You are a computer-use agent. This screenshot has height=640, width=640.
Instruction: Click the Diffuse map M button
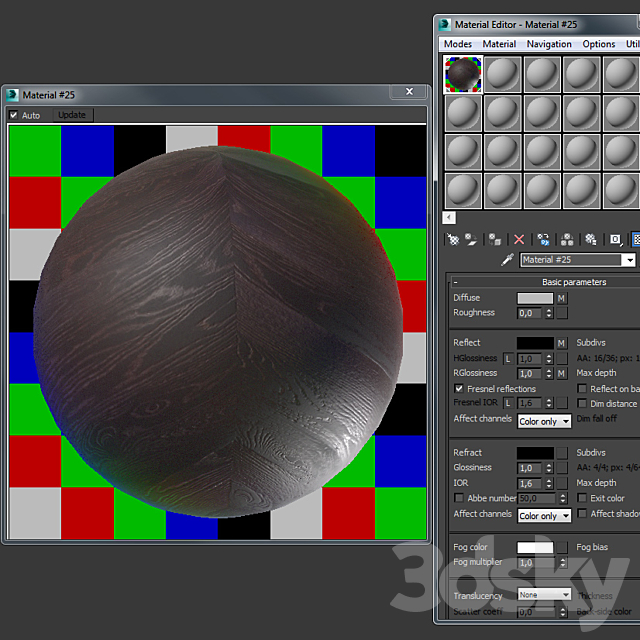point(562,298)
